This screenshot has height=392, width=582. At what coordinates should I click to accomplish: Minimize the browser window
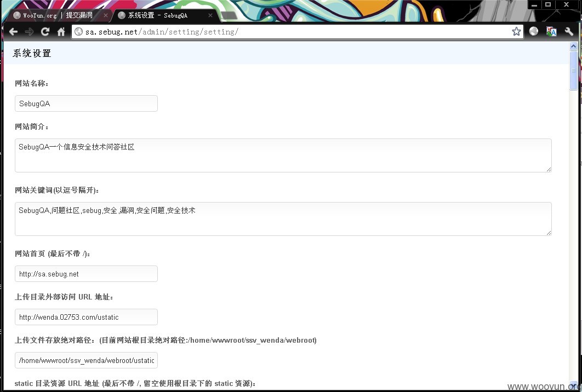pos(534,4)
